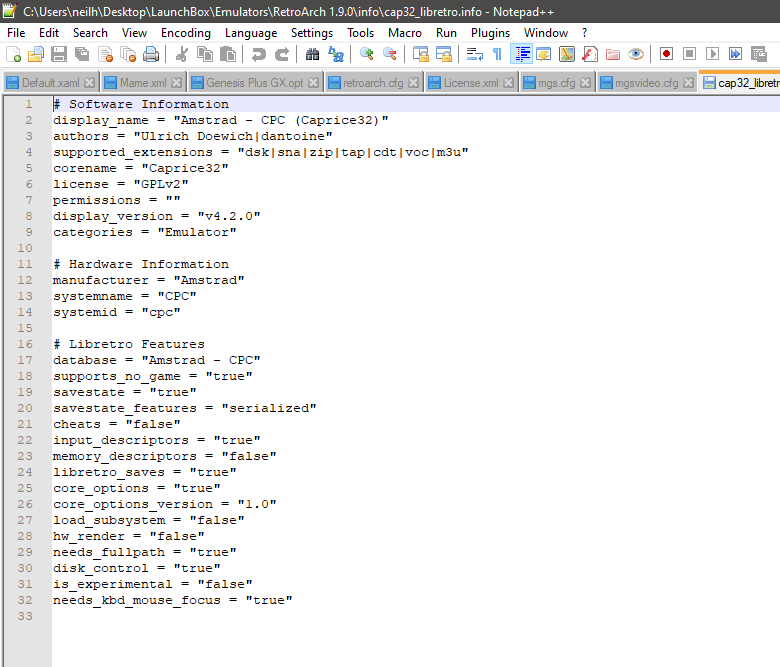Viewport: 780px width, 667px height.
Task: Open the Search menu
Action: (90, 33)
